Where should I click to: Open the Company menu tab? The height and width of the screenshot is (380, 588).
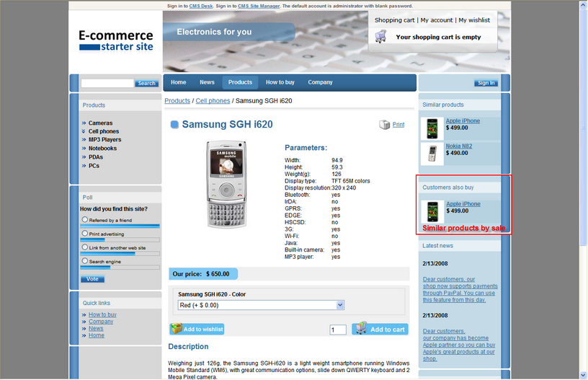320,82
